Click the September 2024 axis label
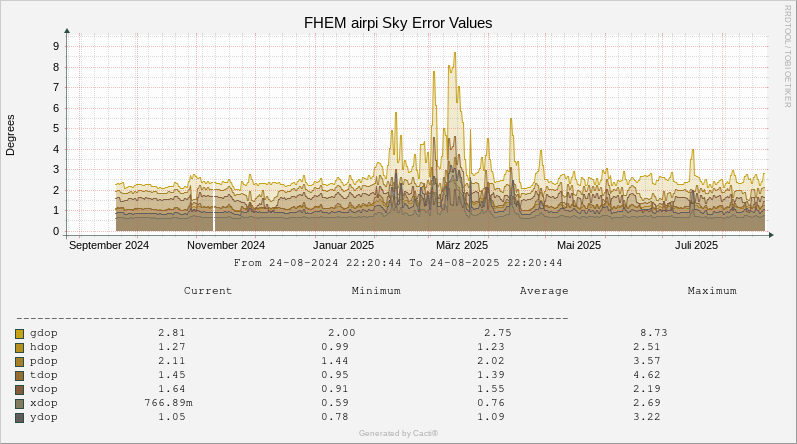797x444 pixels. 109,245
